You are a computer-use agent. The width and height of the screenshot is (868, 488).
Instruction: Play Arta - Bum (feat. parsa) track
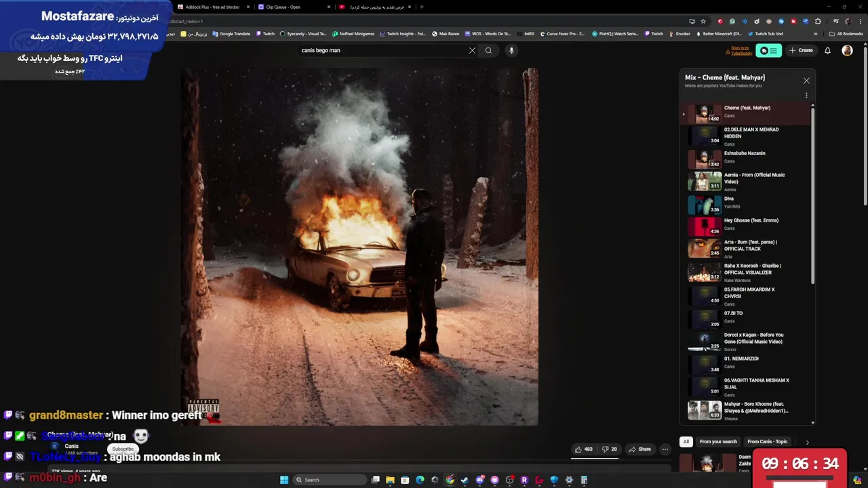pos(746,249)
